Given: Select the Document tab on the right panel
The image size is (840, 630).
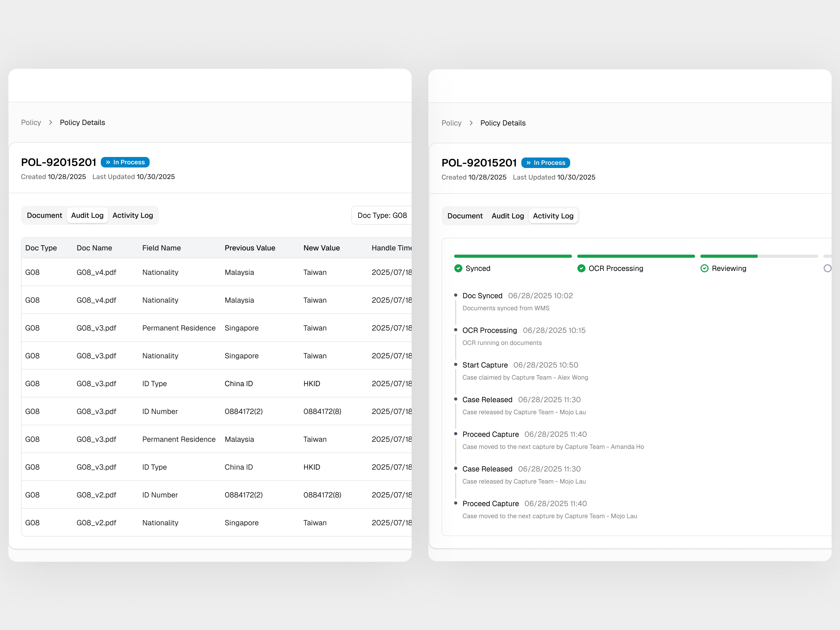Looking at the screenshot, I should 465,216.
